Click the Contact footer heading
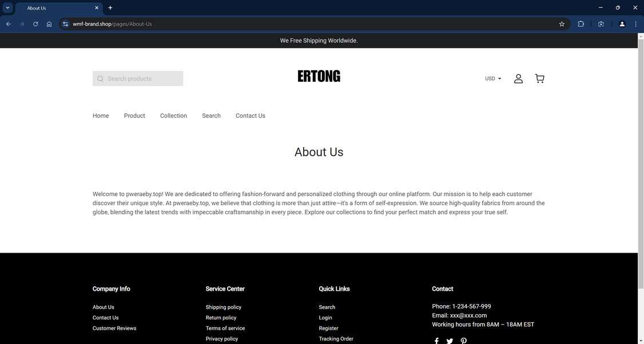The height and width of the screenshot is (344, 644). (442, 289)
